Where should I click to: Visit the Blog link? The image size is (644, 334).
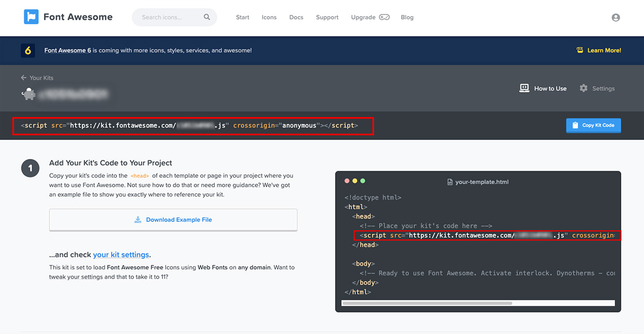tap(407, 17)
